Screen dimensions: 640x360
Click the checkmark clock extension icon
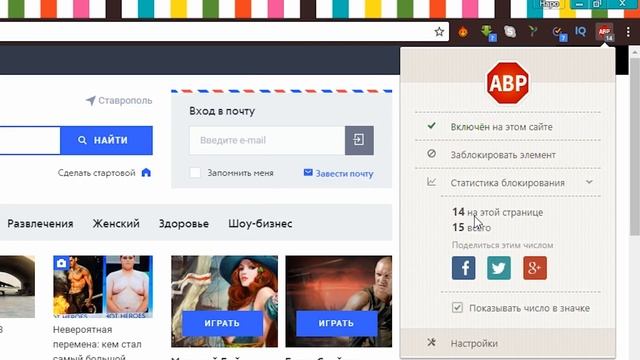point(559,33)
